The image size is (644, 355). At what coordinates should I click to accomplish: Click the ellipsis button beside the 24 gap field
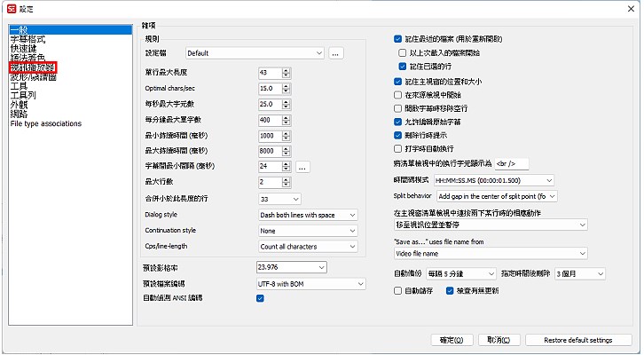[x=302, y=167]
